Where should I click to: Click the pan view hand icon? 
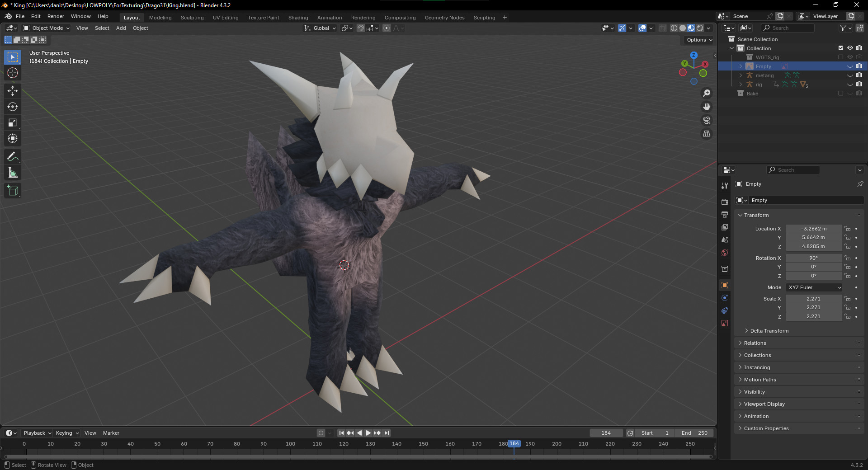707,107
